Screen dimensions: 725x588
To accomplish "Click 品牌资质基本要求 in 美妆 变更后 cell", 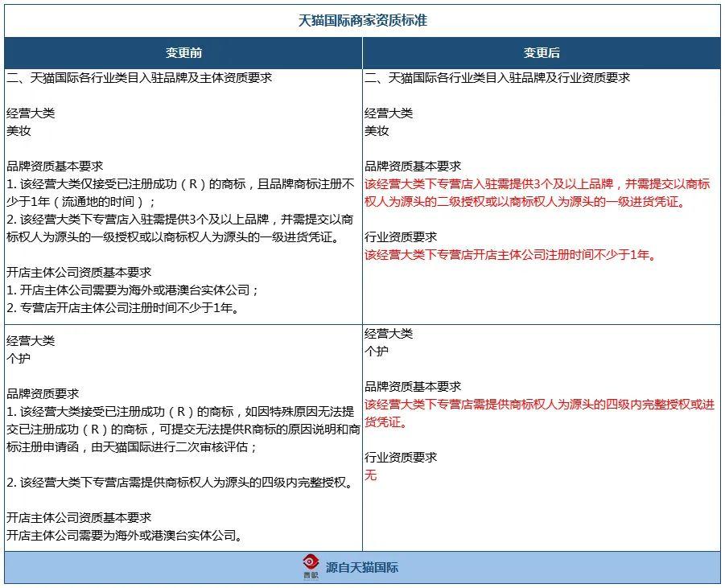I will 413,167.
